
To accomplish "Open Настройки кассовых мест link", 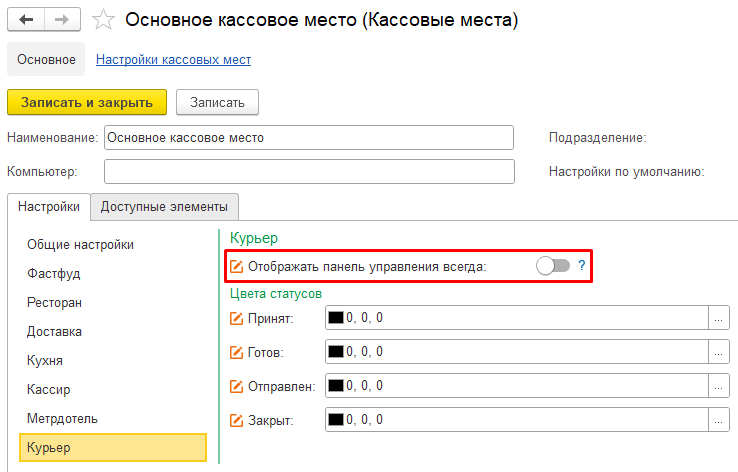I will click(x=174, y=60).
